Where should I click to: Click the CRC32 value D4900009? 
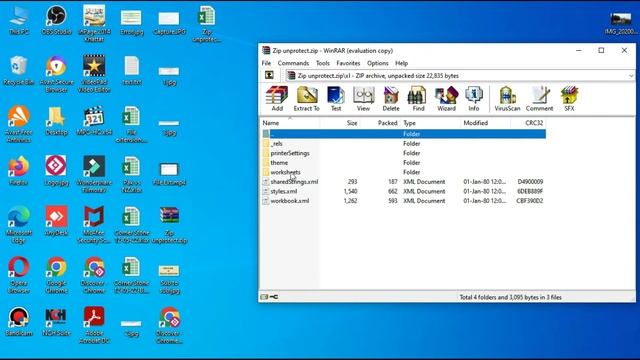click(530, 182)
